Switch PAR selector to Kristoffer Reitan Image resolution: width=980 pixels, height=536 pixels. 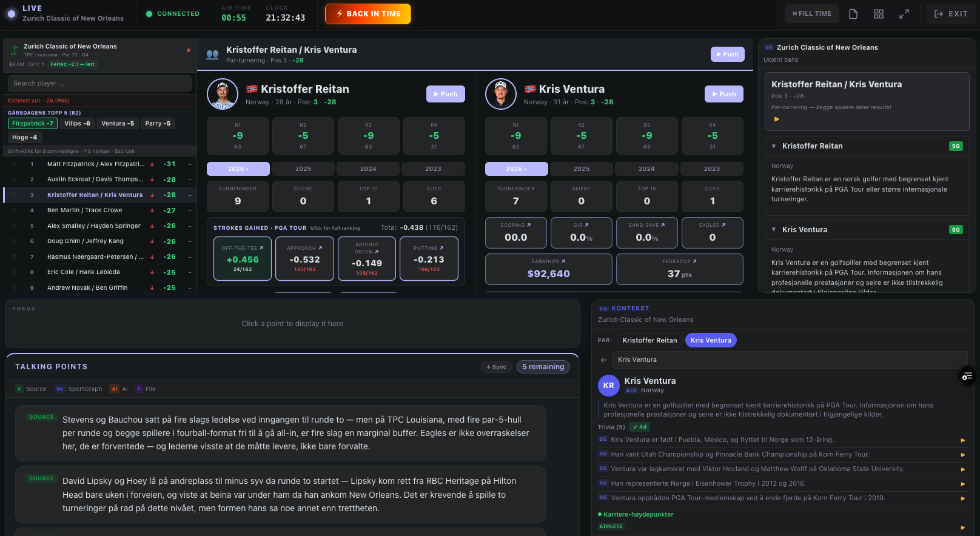649,341
